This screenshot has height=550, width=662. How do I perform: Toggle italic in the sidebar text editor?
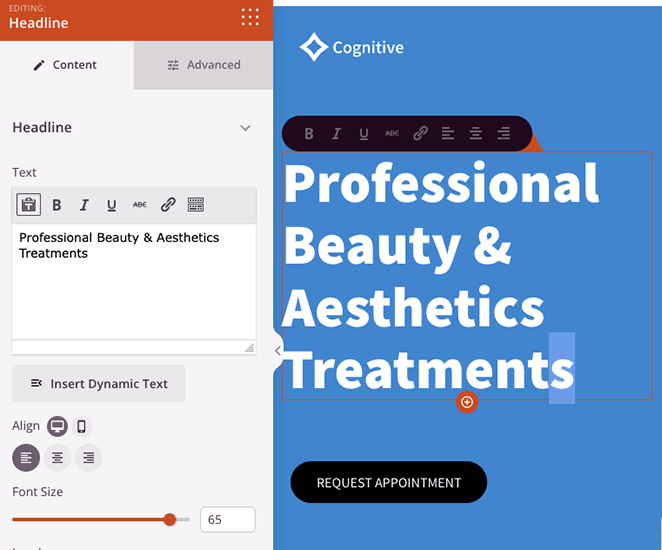click(x=84, y=205)
